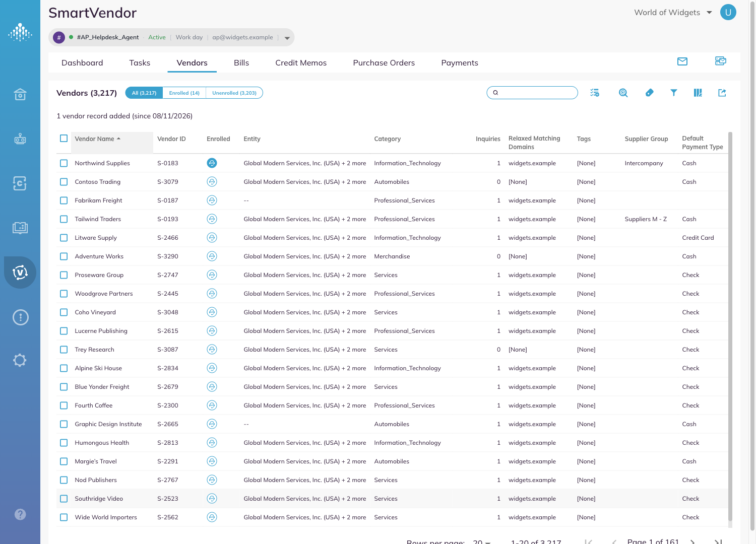Check the Adventure Works row checkbox

tap(64, 256)
